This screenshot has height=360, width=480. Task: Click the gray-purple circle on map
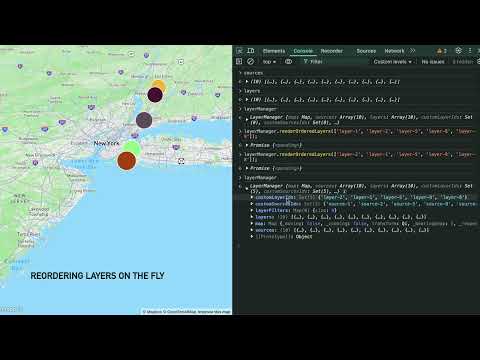144,120
